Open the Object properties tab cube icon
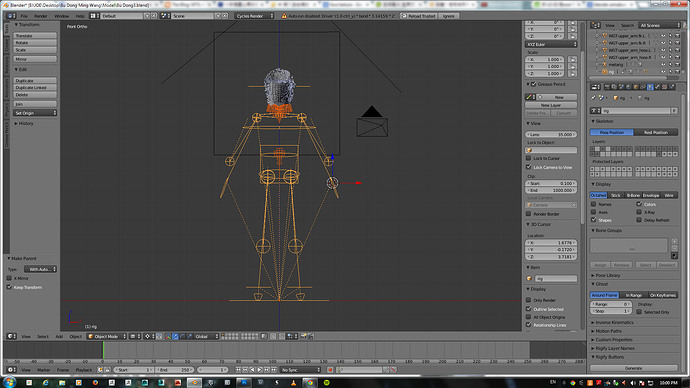This screenshot has height=388, width=690. (x=636, y=87)
